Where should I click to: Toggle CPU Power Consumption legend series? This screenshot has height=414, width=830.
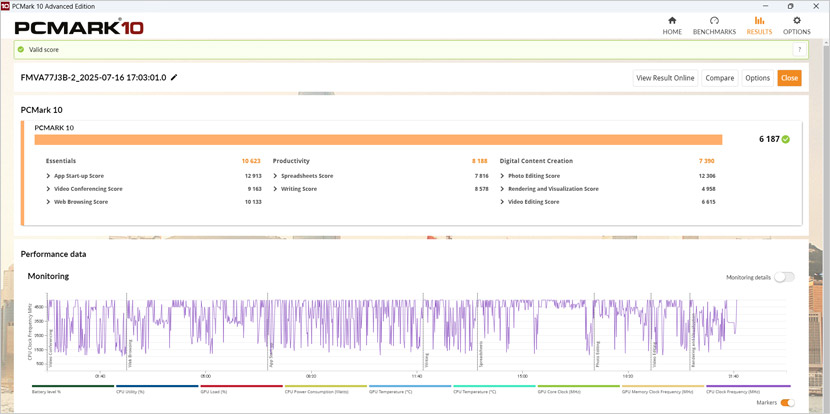(x=326, y=389)
